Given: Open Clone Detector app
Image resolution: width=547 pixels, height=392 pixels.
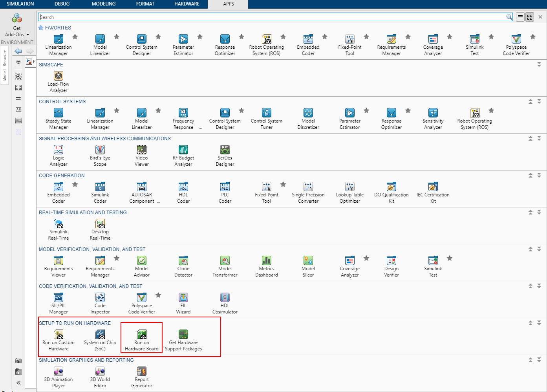Looking at the screenshot, I should tap(183, 266).
